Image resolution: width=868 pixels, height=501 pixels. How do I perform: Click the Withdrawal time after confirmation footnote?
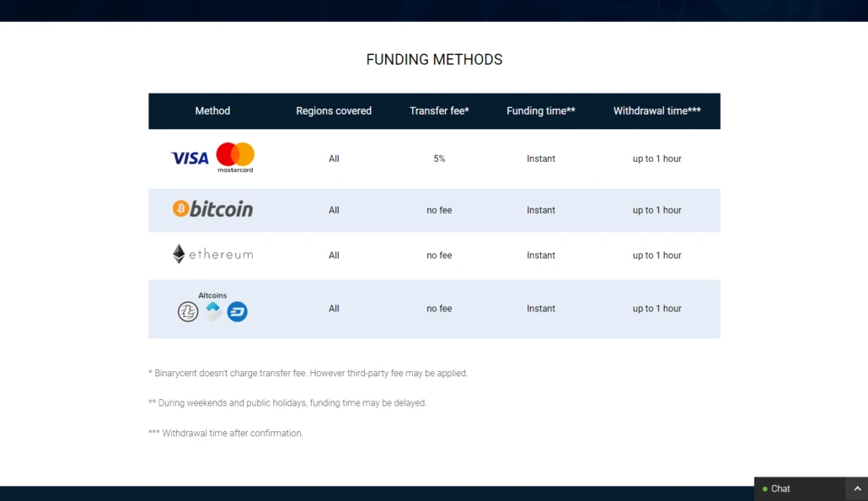point(226,433)
